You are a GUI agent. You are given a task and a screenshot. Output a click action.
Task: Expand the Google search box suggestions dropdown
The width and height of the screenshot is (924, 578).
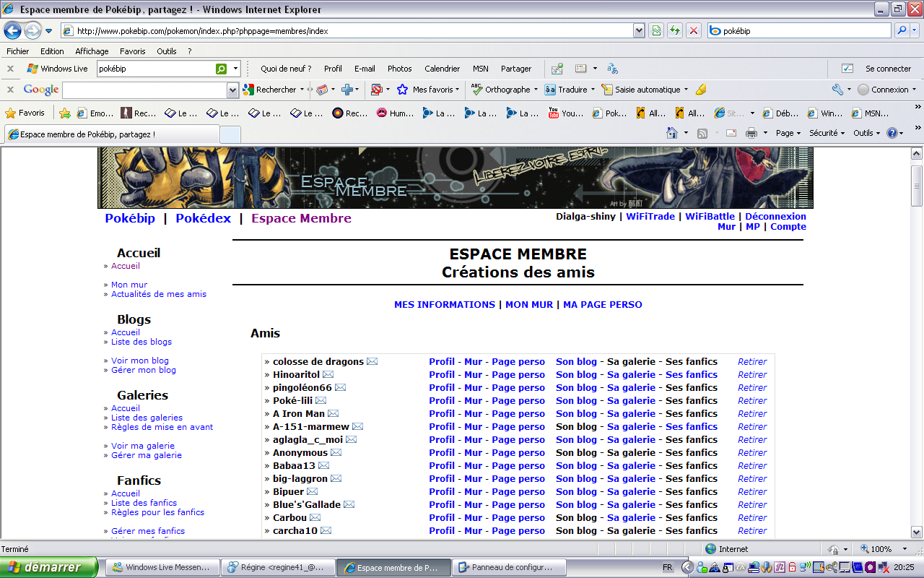(232, 90)
